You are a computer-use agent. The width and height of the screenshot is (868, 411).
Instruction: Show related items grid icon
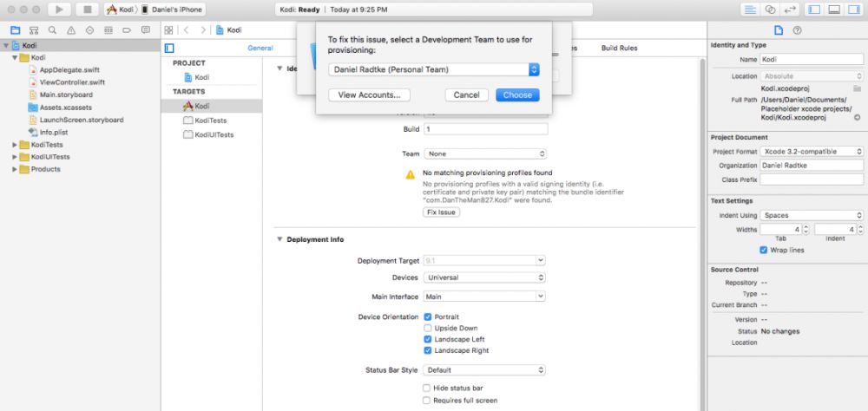pyautogui.click(x=169, y=29)
